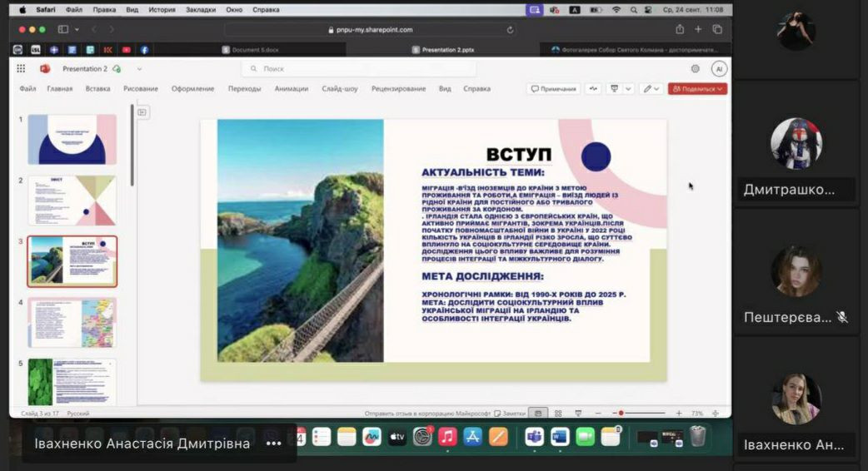Open PowerPoint settings gear icon
This screenshot has height=471, width=868.
695,69
